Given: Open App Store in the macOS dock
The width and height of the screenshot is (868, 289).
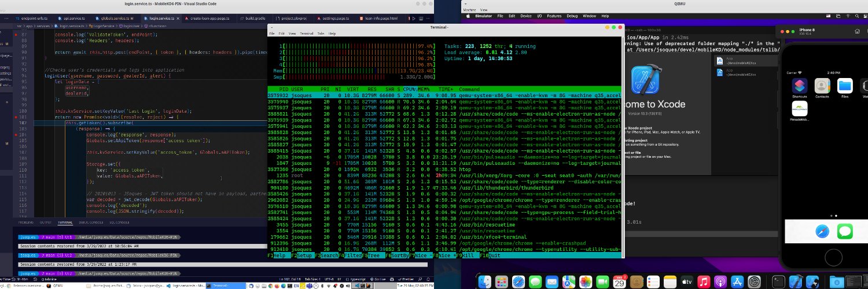Looking at the screenshot, I should point(737,282).
